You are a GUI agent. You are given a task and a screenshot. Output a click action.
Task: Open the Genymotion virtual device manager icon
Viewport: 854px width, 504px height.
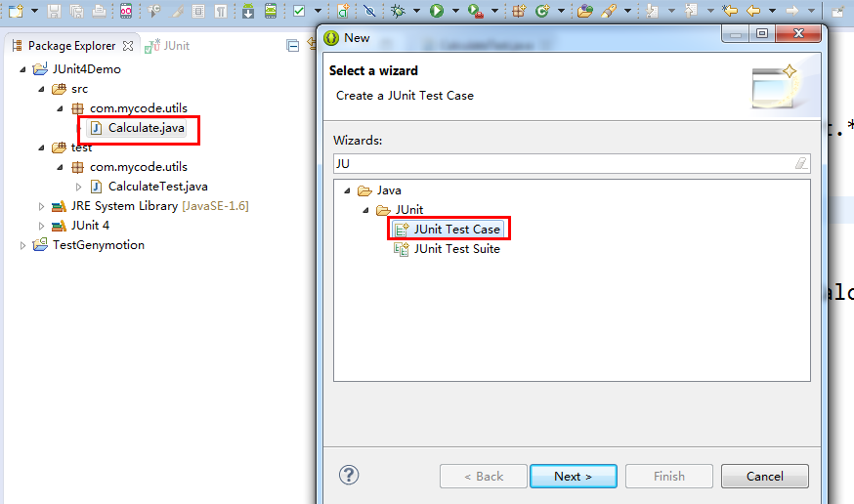126,11
